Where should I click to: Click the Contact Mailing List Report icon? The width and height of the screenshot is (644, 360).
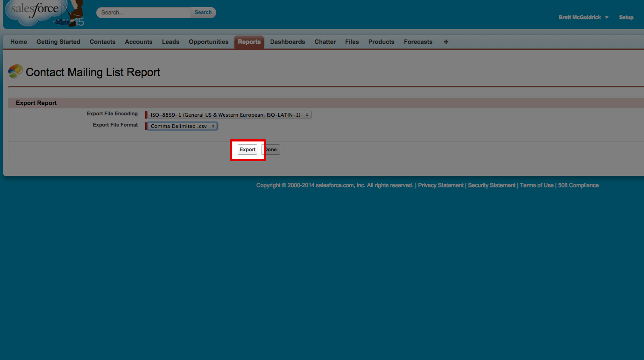15,71
